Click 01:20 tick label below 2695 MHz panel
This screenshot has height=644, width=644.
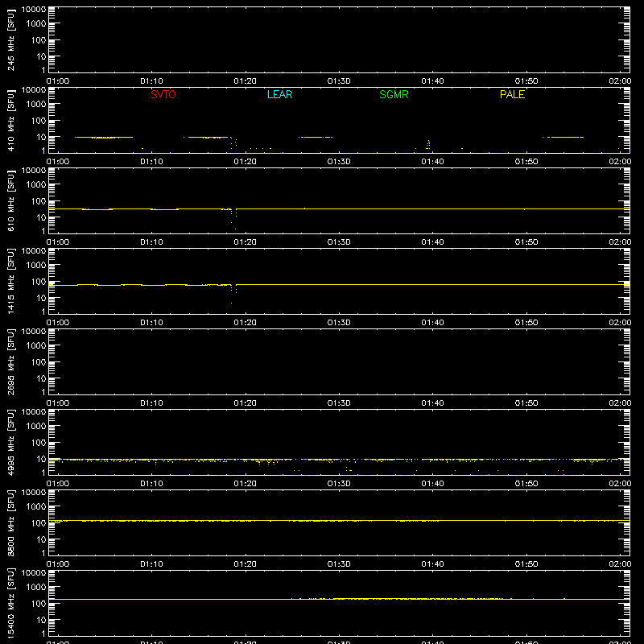[x=246, y=403]
